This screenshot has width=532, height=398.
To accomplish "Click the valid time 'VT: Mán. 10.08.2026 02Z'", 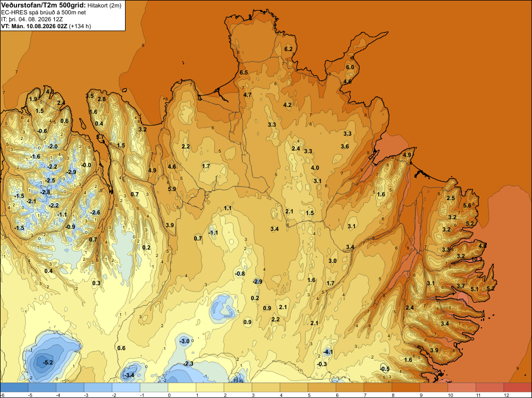I will (34, 26).
